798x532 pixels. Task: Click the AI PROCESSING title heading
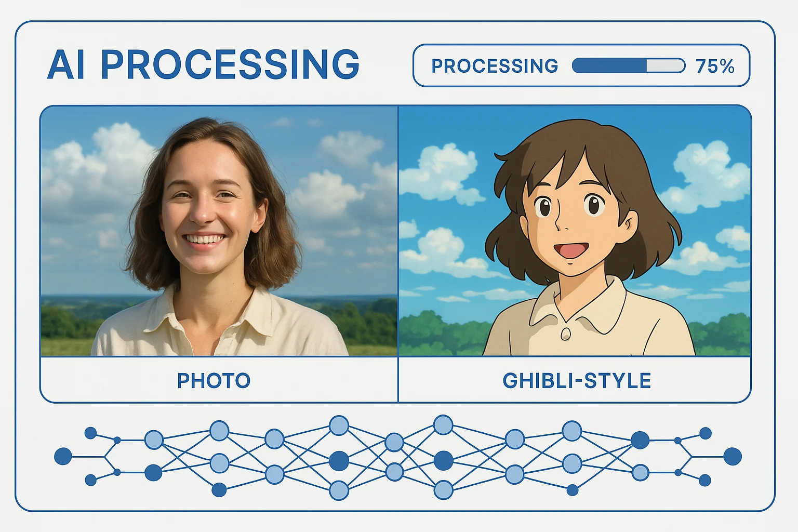click(203, 65)
